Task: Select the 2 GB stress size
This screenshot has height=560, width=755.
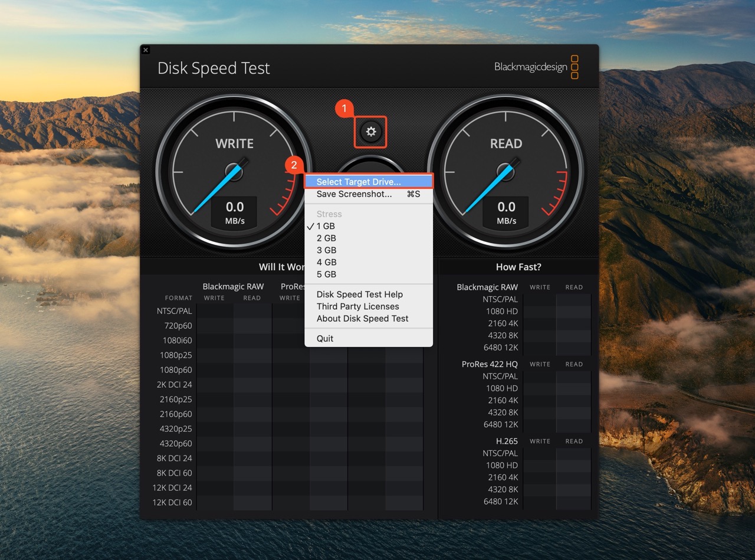Action: pos(369,238)
